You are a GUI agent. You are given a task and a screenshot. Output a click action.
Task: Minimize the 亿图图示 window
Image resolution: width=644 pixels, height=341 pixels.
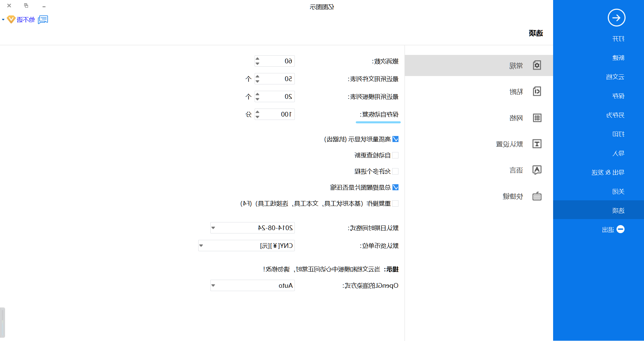coord(44,6)
